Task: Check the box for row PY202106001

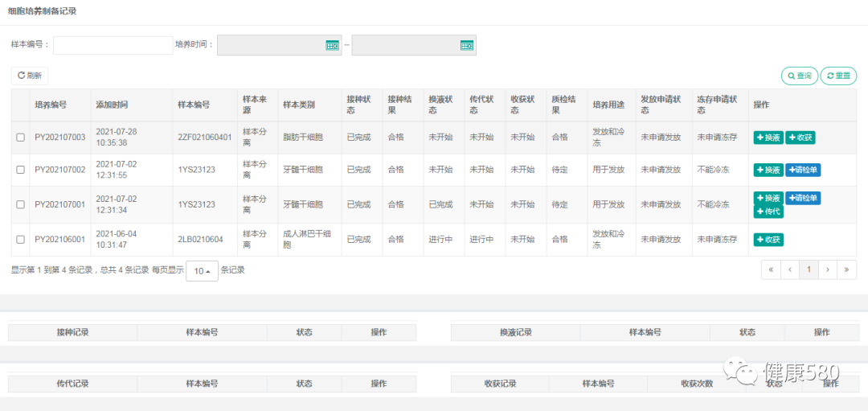Action: click(20, 240)
